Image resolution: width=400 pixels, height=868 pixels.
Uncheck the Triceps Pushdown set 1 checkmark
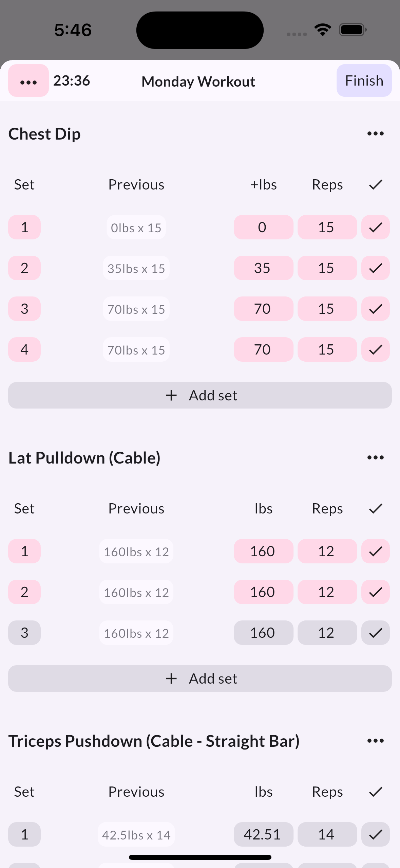[375, 834]
